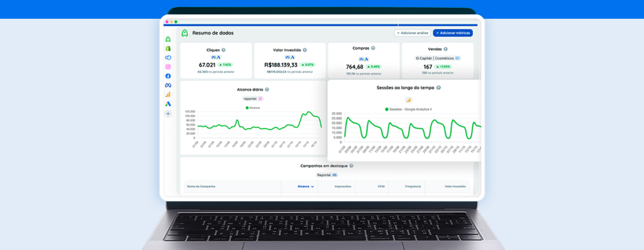Click the source badge under Valor Investido
644x250 pixels.
pos(290,57)
